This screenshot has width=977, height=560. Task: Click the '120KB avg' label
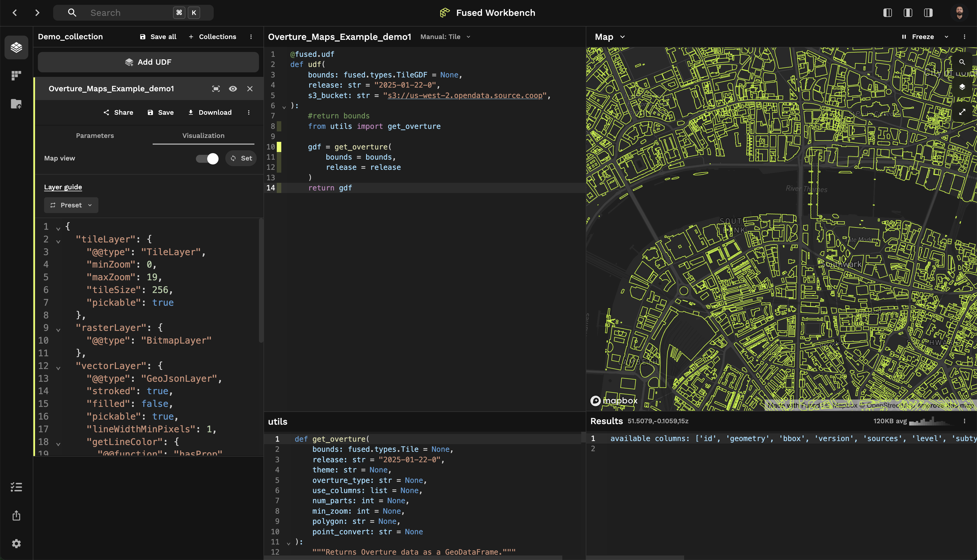890,421
